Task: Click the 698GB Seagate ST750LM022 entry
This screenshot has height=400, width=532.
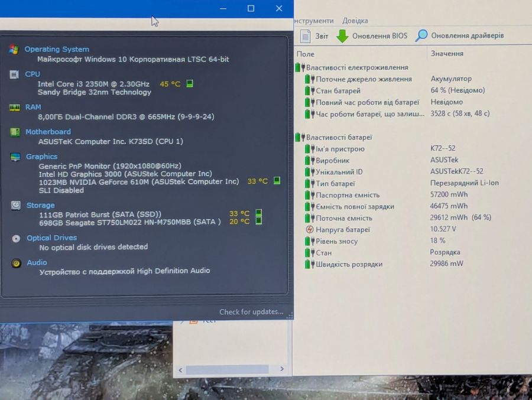Action: (x=129, y=222)
